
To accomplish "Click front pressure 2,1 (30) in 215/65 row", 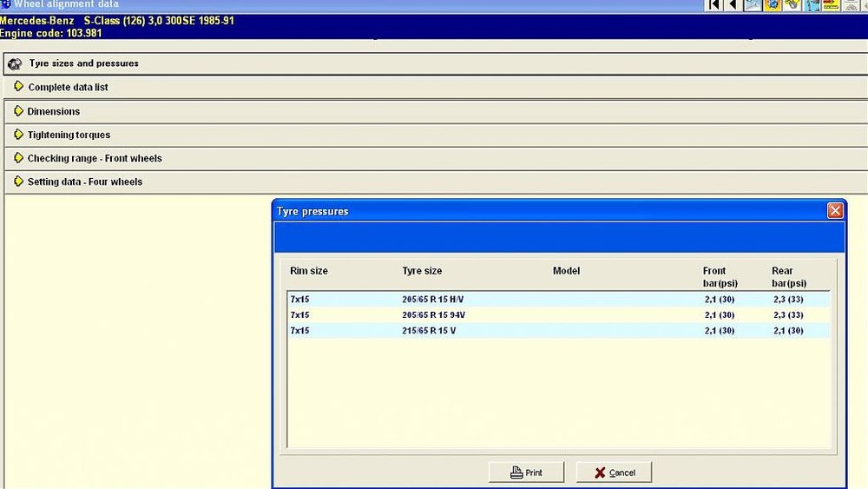I will coord(720,331).
